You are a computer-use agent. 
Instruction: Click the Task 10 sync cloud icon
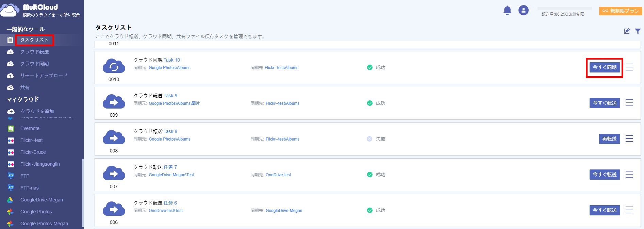(x=114, y=66)
